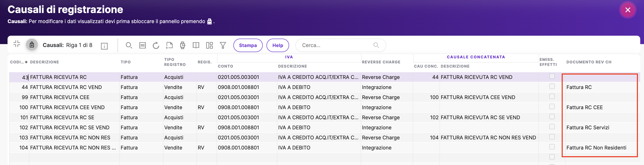Click the magnifier inside the Cerca field
Screen dimensions: 644x165
coord(376,45)
